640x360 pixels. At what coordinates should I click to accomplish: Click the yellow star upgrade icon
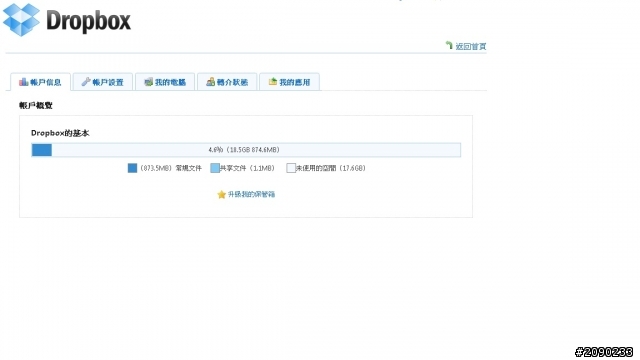click(221, 194)
